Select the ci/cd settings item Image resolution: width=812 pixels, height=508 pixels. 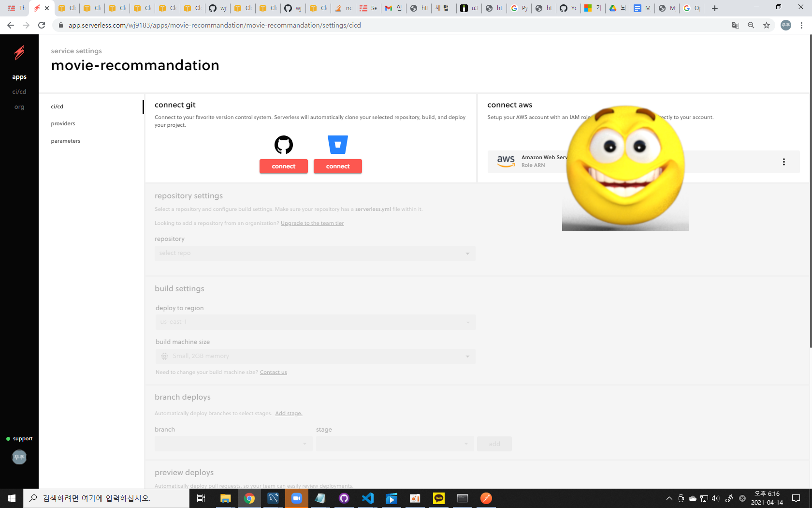point(57,106)
